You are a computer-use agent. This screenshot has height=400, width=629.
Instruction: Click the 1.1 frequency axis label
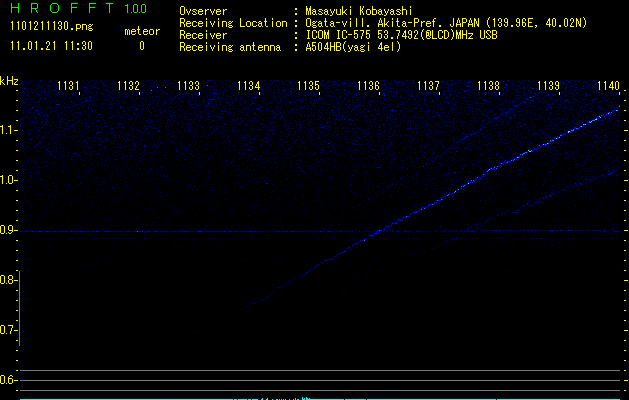coord(8,130)
